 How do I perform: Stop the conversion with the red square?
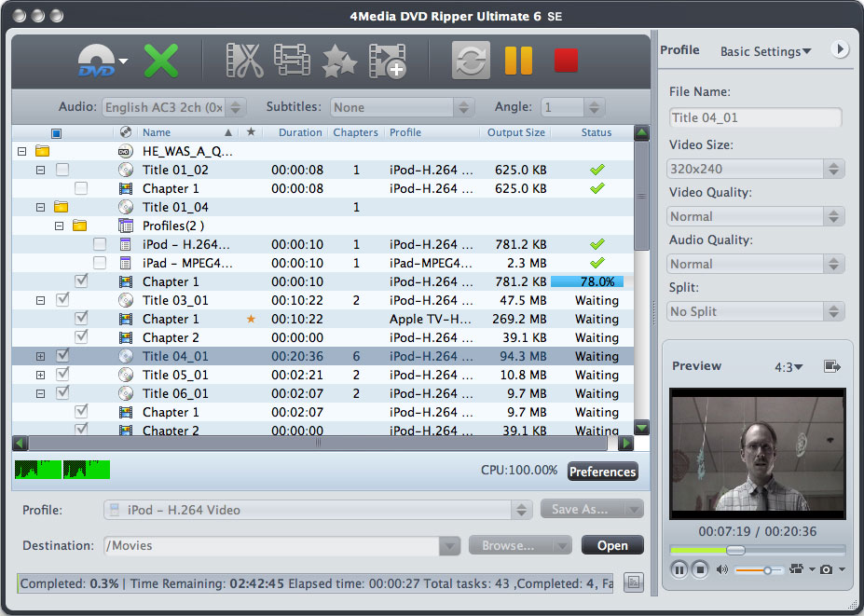pos(566,61)
